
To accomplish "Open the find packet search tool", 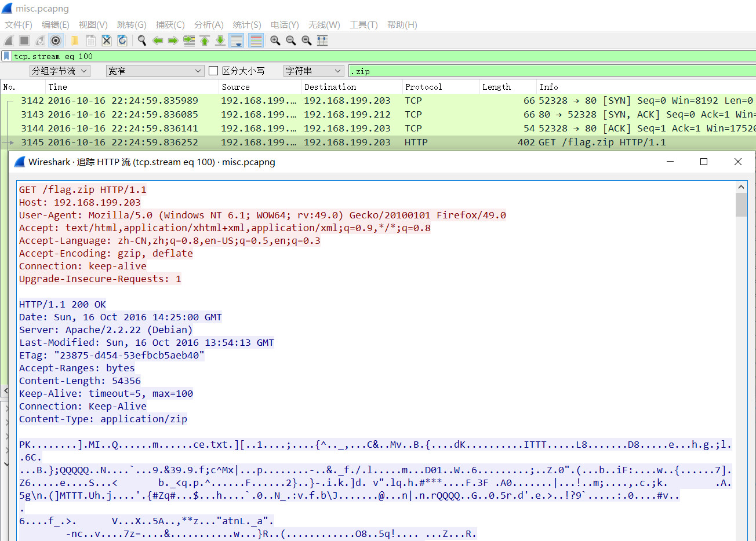I will tap(141, 41).
